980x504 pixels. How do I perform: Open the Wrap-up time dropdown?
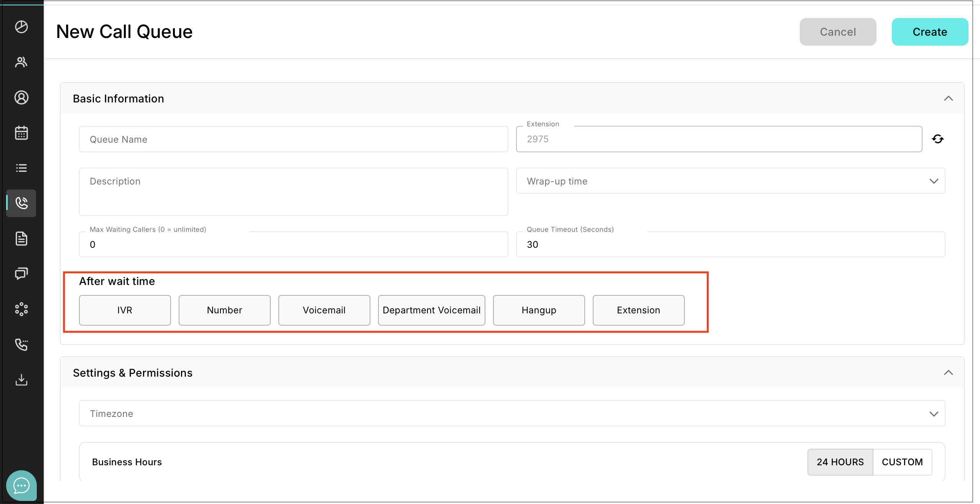point(730,181)
